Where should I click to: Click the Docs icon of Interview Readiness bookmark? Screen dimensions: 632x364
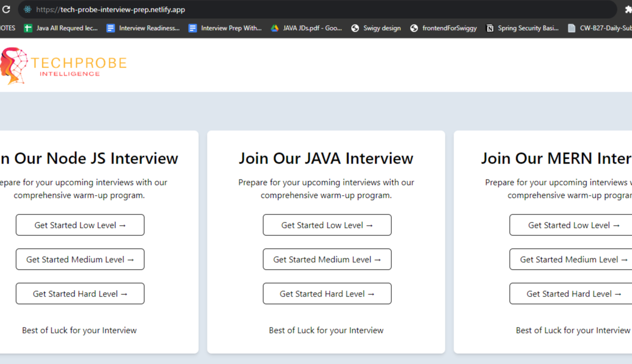110,28
